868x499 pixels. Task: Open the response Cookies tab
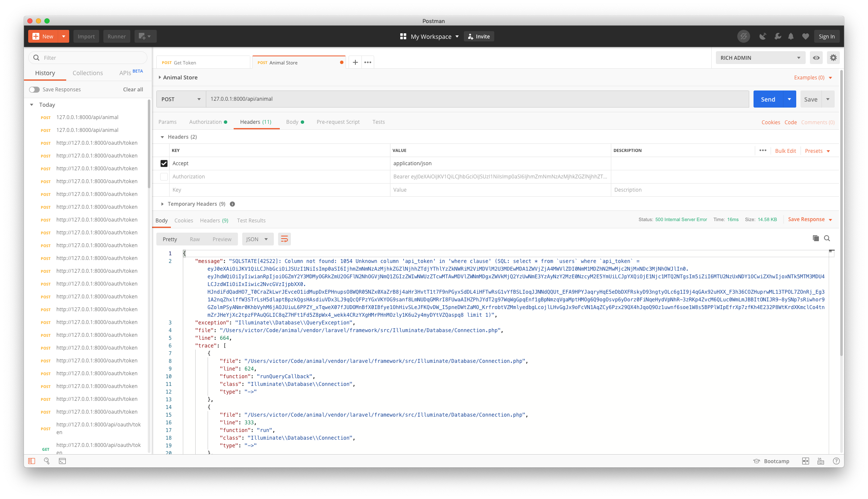[184, 221]
